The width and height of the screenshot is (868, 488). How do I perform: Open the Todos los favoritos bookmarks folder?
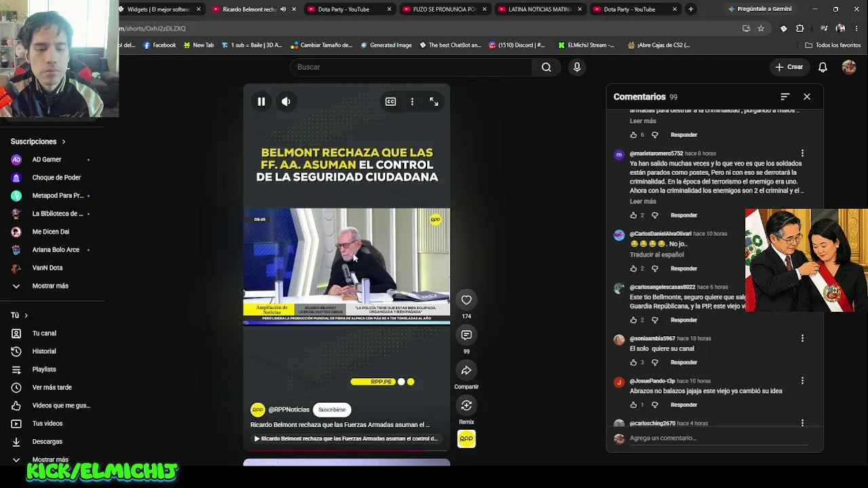[833, 45]
